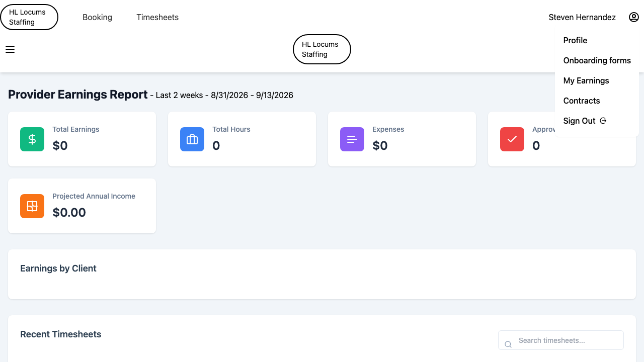Viewport: 644px width, 362px height.
Task: Select My Earnings from the user menu
Action: 586,80
